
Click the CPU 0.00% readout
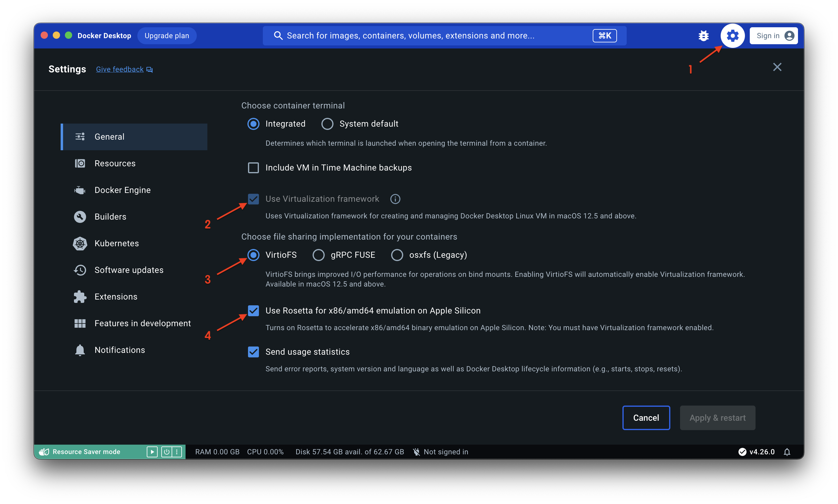(x=265, y=452)
